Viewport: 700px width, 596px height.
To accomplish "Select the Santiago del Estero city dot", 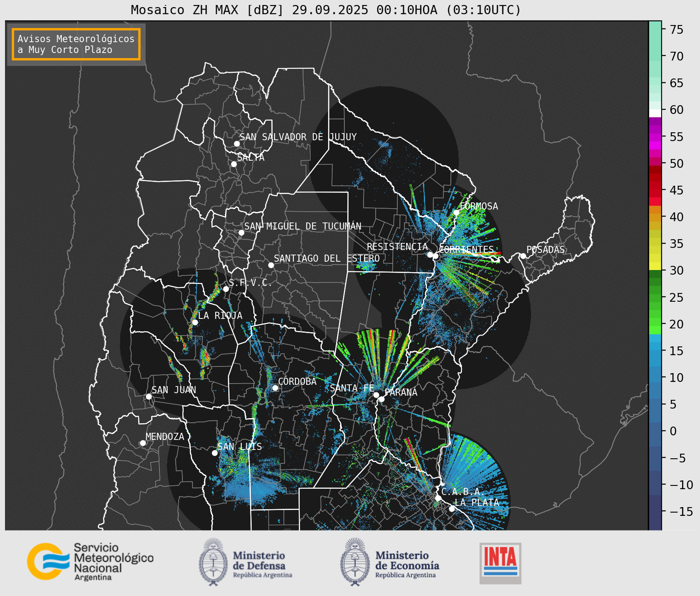I will click(271, 265).
